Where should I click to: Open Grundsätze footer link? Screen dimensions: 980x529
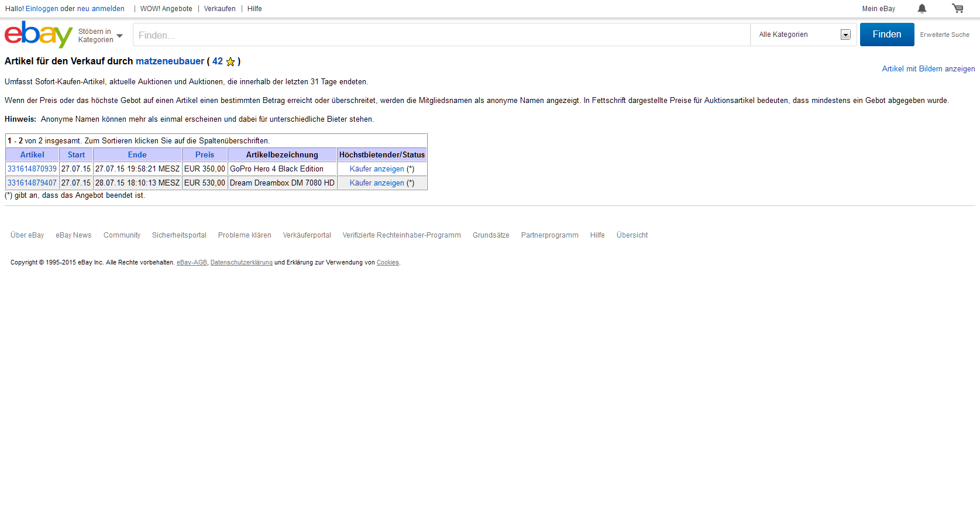pyautogui.click(x=491, y=235)
